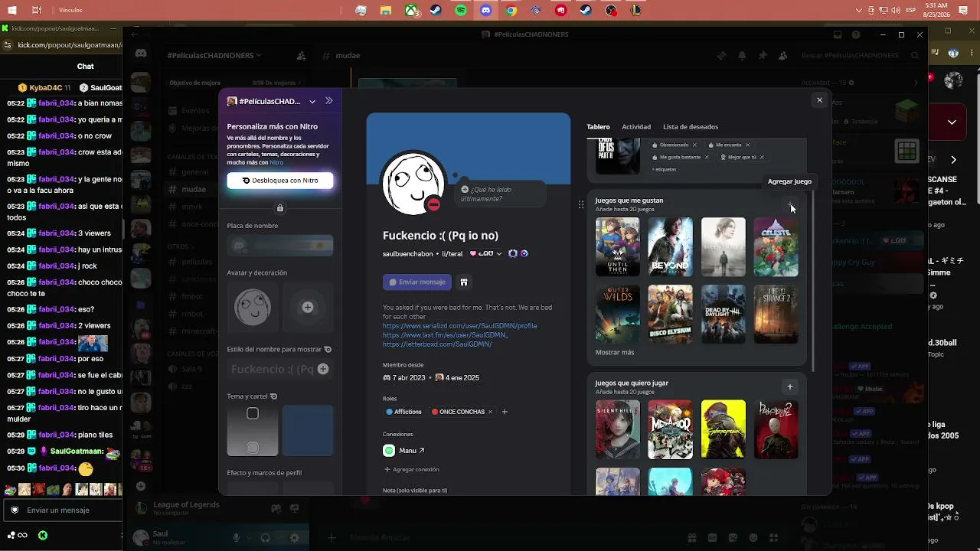The height and width of the screenshot is (551, 980).
Task: Click the Enviar mensaje button
Action: tap(417, 282)
